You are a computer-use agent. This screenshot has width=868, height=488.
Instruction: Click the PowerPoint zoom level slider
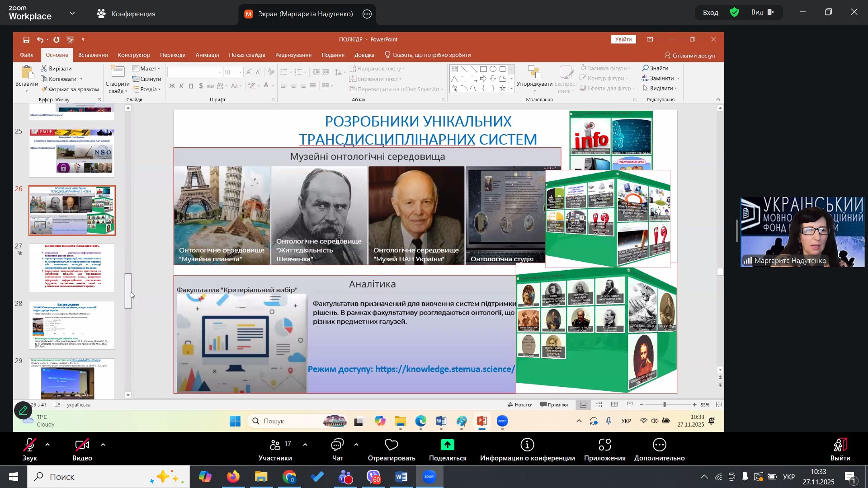(665, 405)
